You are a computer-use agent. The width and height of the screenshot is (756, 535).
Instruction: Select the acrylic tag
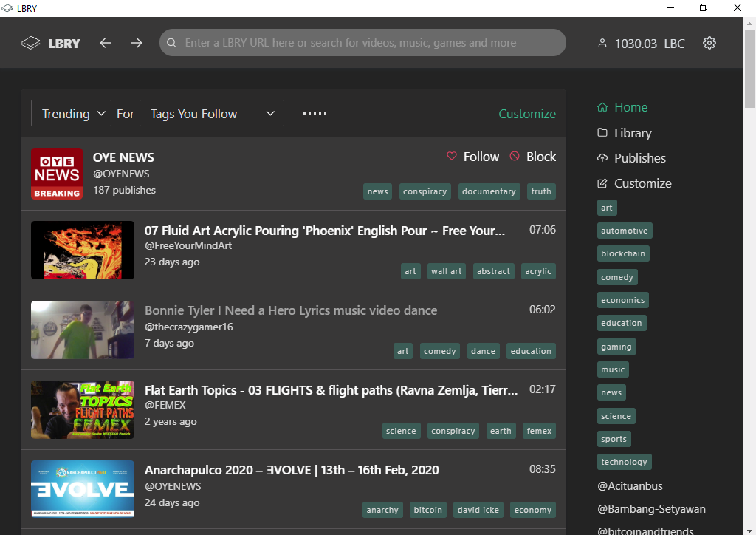coord(538,271)
